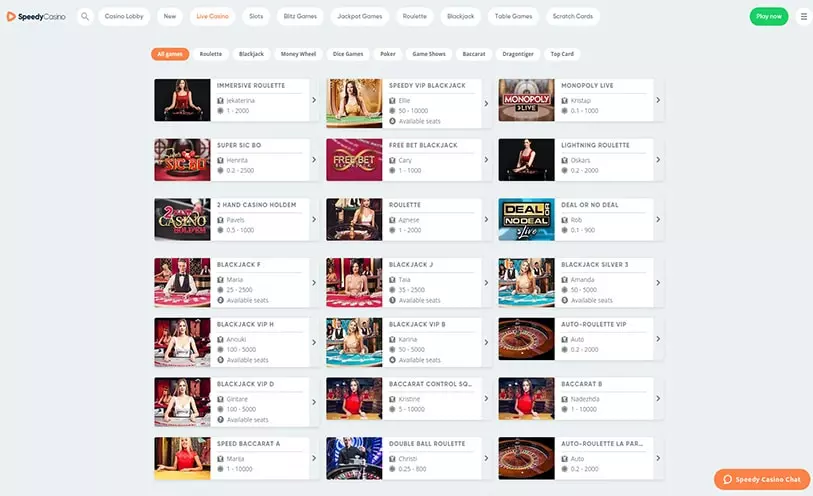Expand Blackjack Silver 3 chevron arrow
The height and width of the screenshot is (496, 813).
658,282
